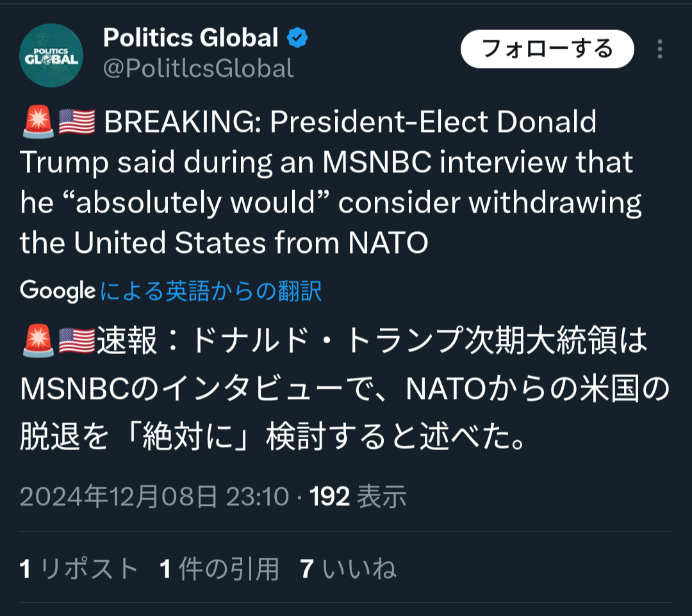Screen dimensions: 692x616
Task: Click the US flag emoji before BREAKING
Action: tap(77, 122)
